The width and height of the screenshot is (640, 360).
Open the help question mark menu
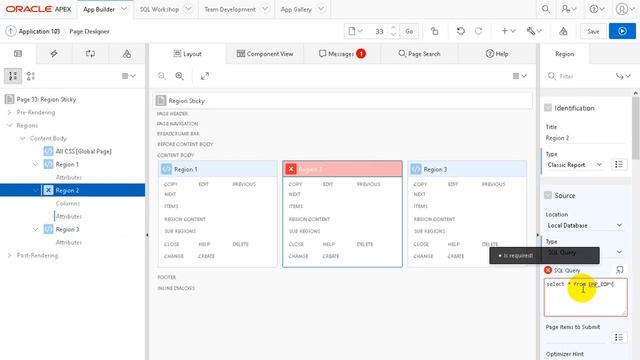coord(597,9)
